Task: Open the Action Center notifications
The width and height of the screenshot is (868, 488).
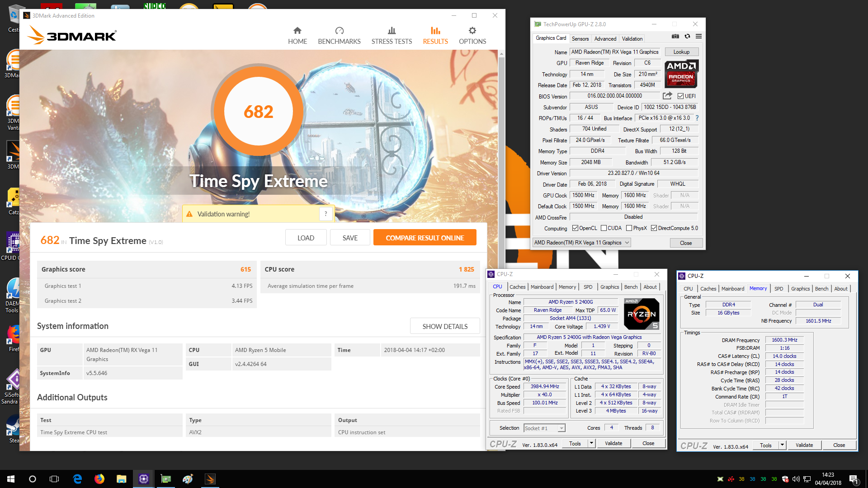Action: pyautogui.click(x=854, y=479)
